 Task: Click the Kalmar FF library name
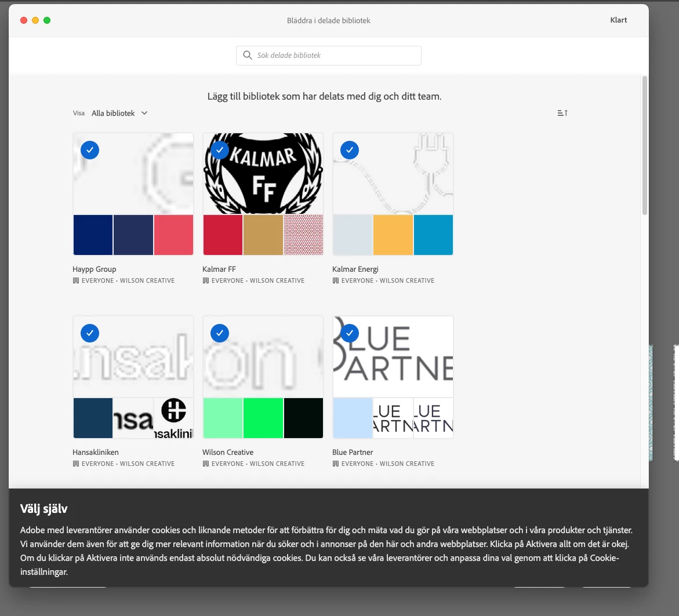pyautogui.click(x=219, y=269)
